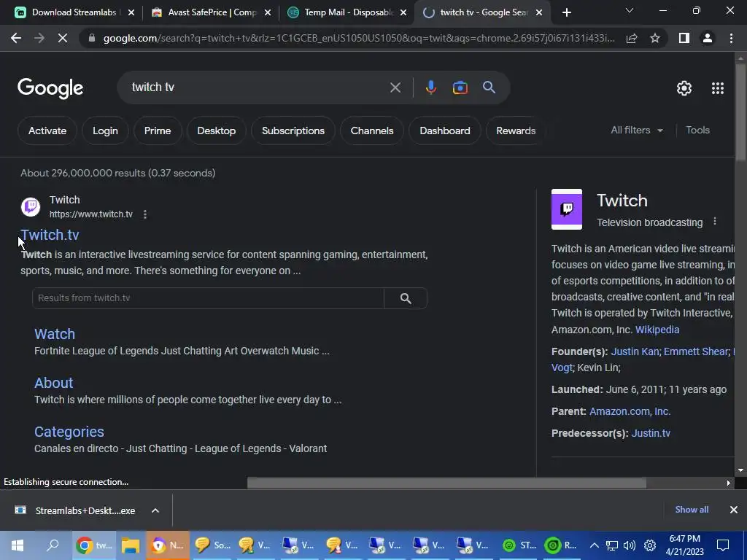
Task: Open options for Twitch result
Action: tap(145, 214)
